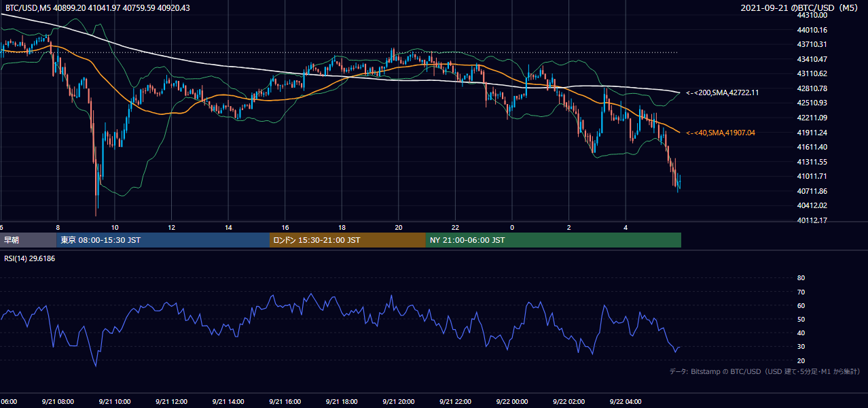Select the 東京 08:00-15:30 JST session bar
Image resolution: width=868 pixels, height=408 pixels.
(x=163, y=240)
